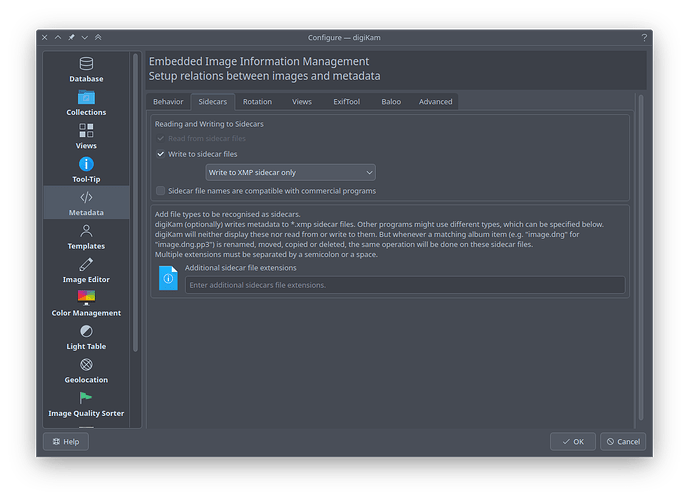Pin window with title bar pin icon
The height and width of the screenshot is (500, 688).
72,37
